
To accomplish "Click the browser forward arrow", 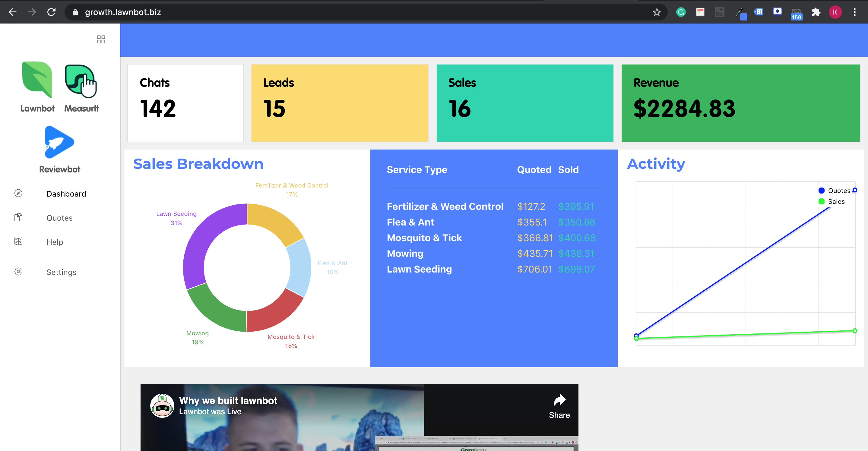I will (32, 12).
